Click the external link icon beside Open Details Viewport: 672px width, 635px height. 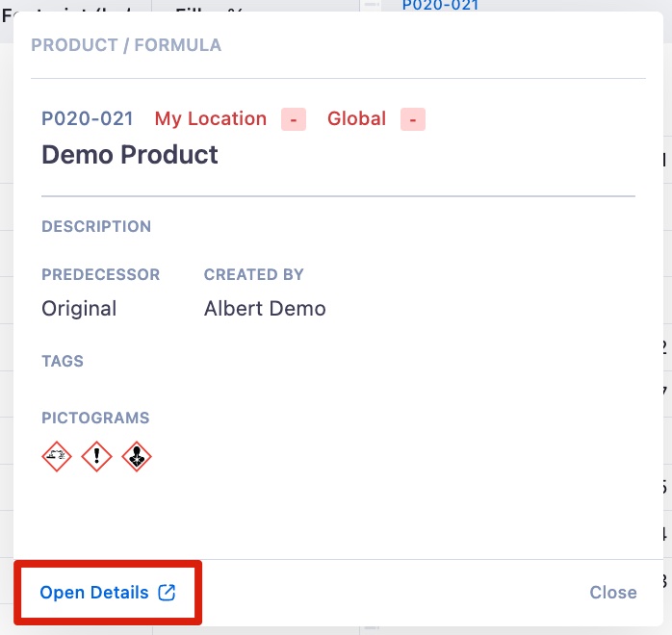pyautogui.click(x=167, y=593)
